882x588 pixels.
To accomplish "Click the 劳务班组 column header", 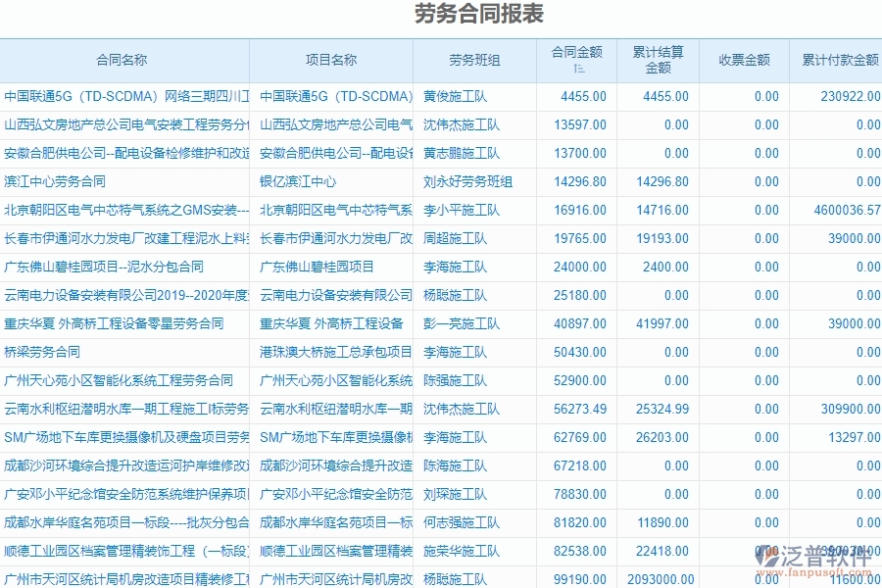I will click(473, 59).
